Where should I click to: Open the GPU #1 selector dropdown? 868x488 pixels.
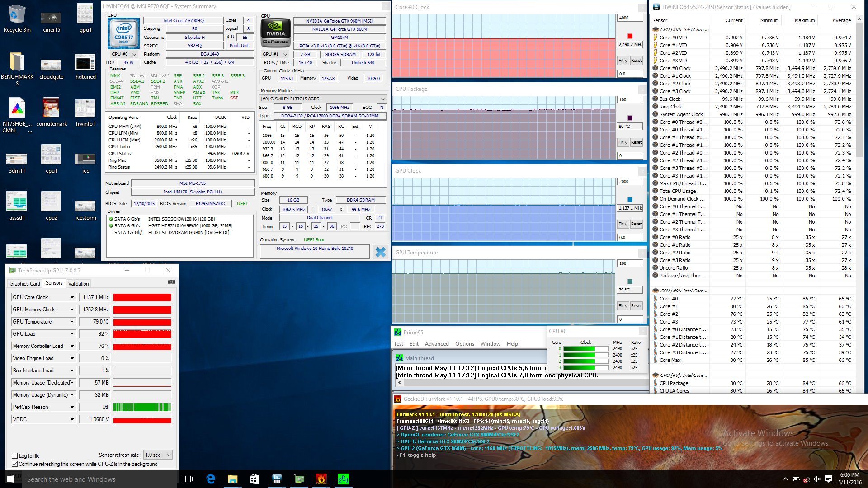point(275,54)
